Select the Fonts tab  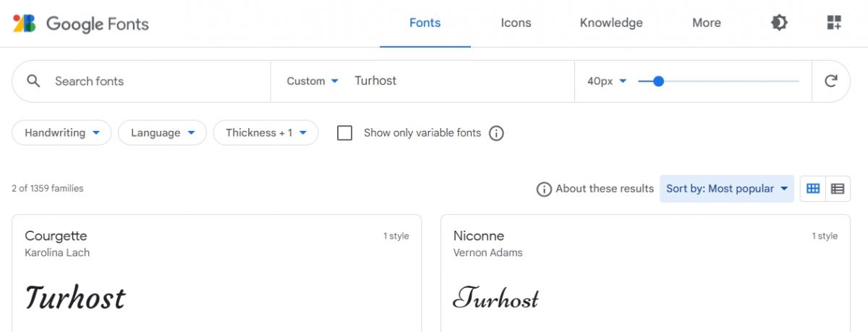(x=425, y=23)
